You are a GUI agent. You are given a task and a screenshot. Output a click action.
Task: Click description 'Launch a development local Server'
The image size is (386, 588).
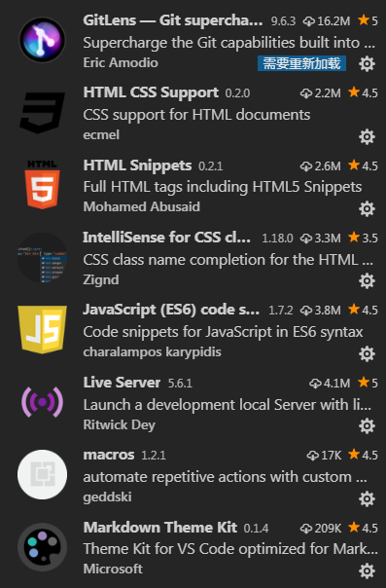pyautogui.click(x=227, y=405)
